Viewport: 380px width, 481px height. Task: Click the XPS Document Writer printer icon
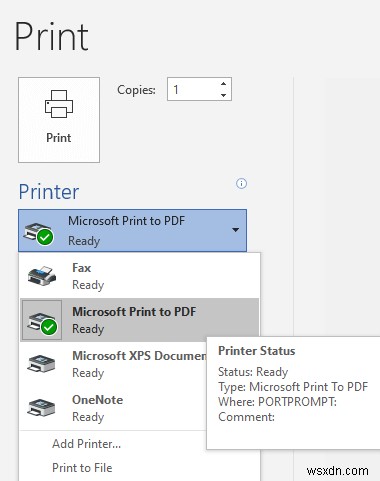click(x=41, y=364)
